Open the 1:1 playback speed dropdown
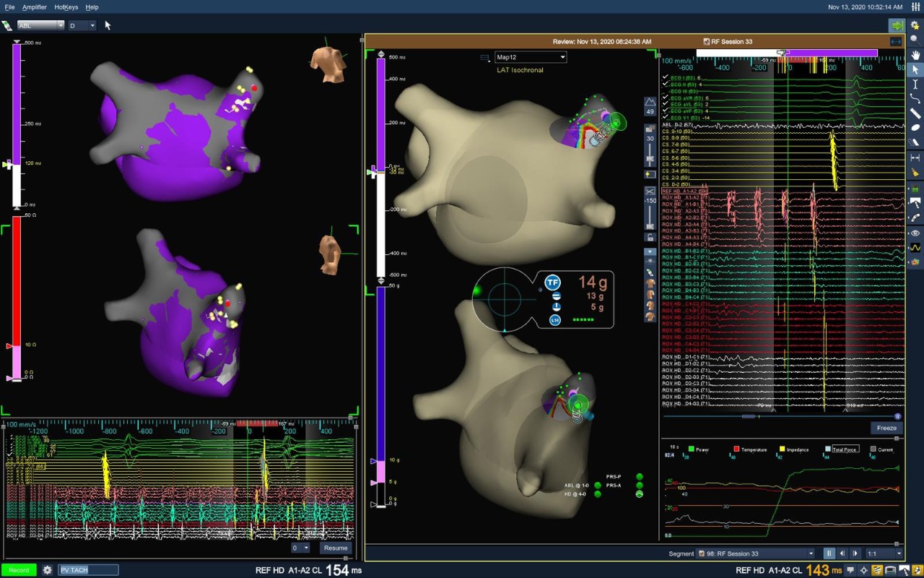The image size is (924, 578). 884,553
